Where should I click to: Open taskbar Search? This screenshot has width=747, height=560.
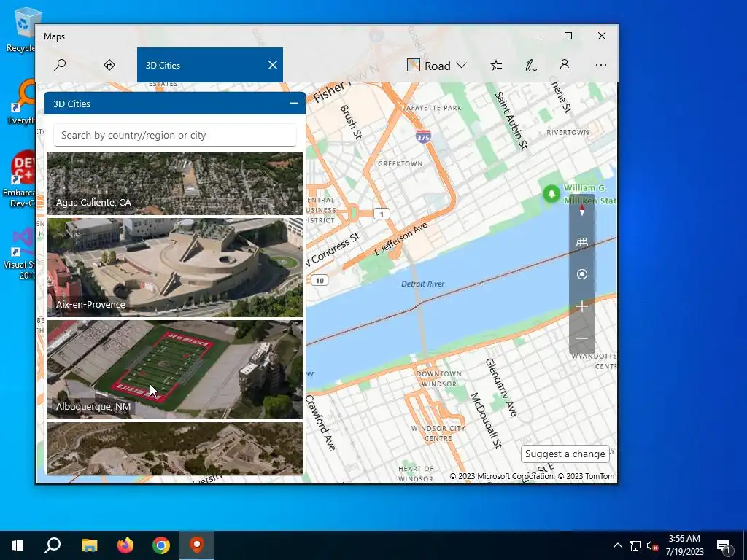pyautogui.click(x=53, y=545)
